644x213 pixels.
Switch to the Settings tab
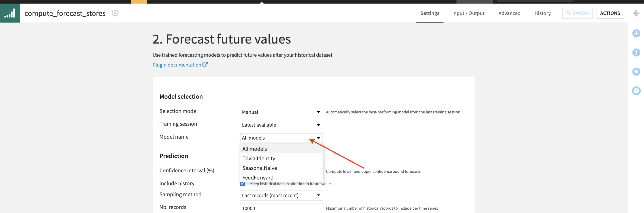pos(430,13)
